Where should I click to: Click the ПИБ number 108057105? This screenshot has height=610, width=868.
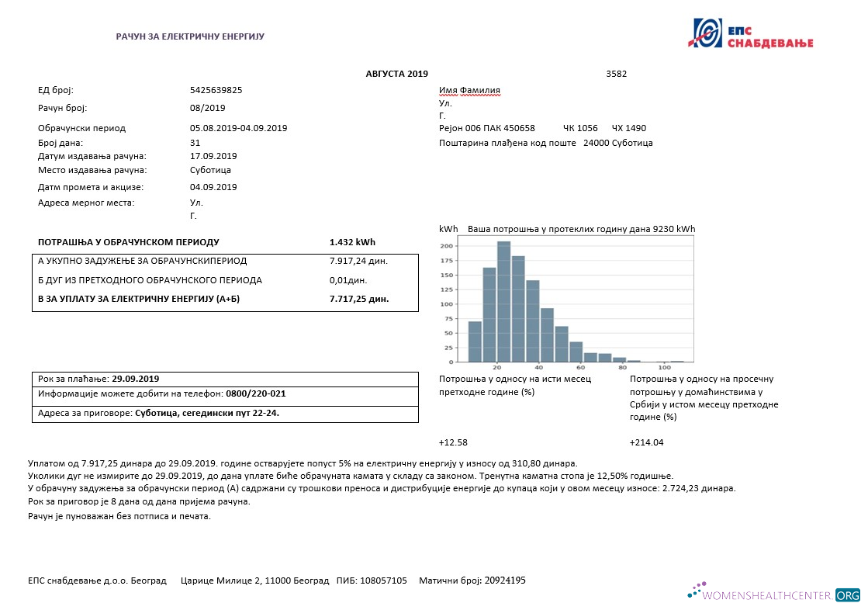(x=383, y=581)
